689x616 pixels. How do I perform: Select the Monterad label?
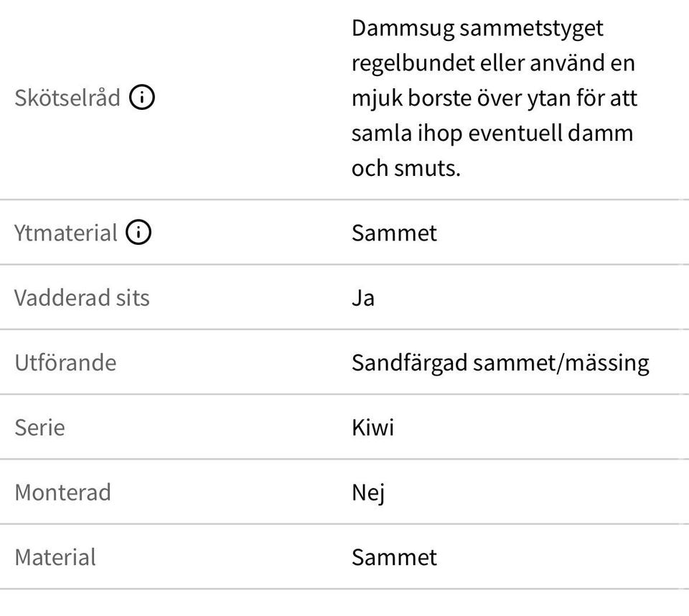(x=62, y=493)
